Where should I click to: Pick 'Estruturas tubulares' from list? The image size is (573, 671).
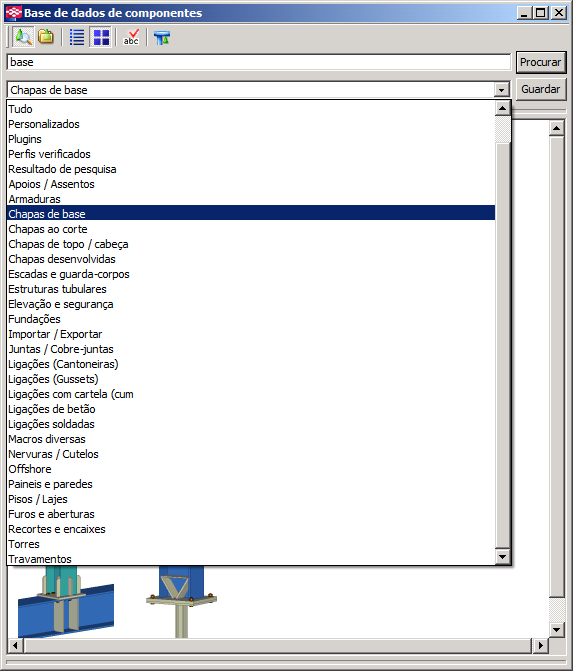point(251,289)
